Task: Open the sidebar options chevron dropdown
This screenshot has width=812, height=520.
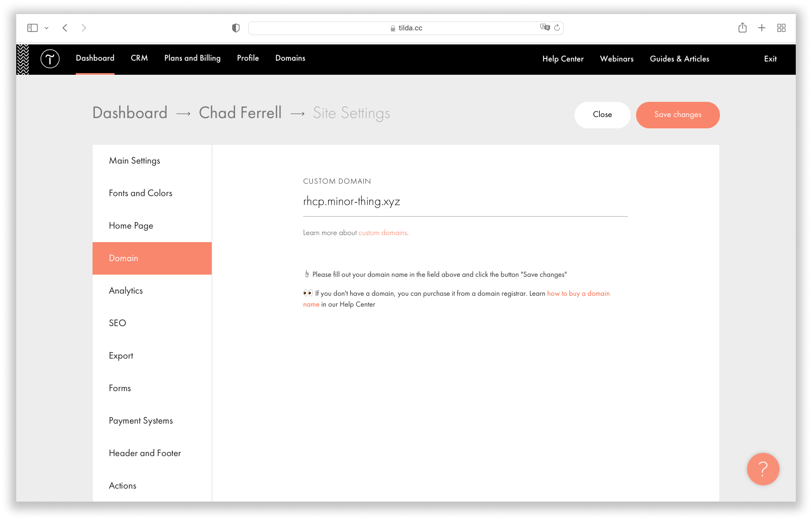Action: [47, 28]
